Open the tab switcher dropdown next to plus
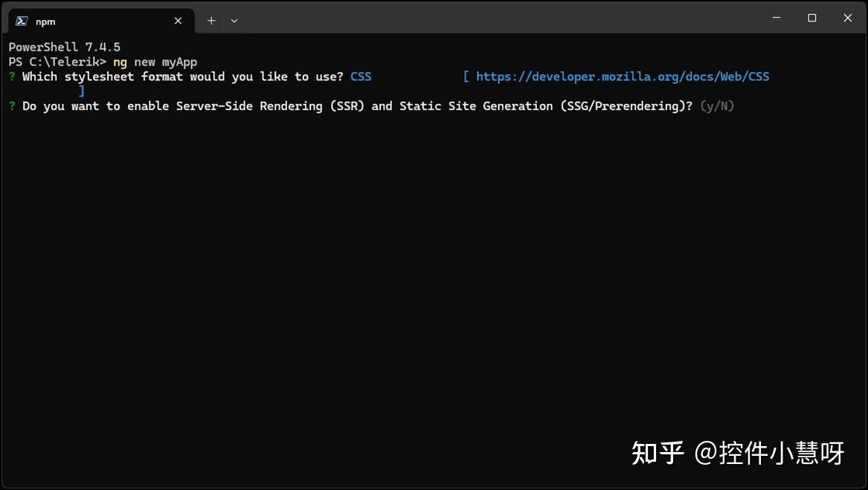This screenshot has width=868, height=490. (234, 21)
